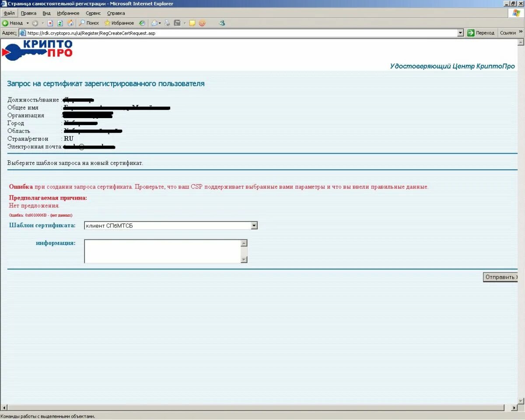Click the Windows flag logo icon

516,13
